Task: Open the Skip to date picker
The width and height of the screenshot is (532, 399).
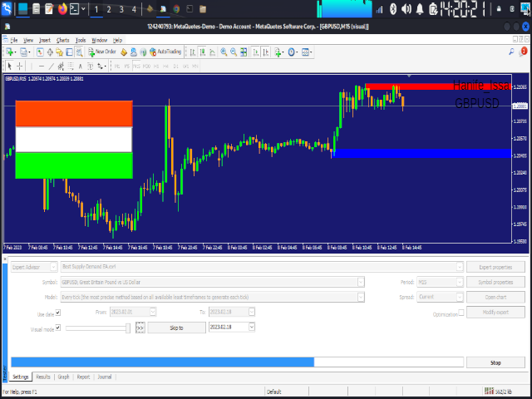Action: coord(251,327)
